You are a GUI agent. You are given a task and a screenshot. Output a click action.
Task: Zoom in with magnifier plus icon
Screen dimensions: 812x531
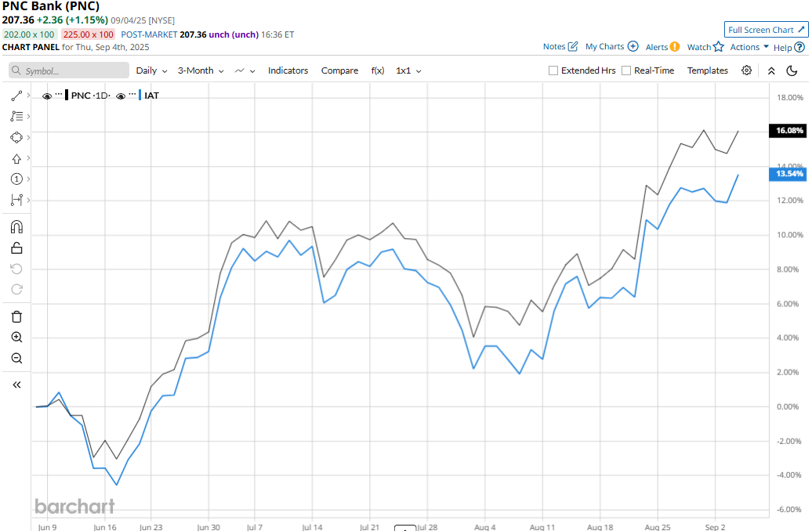pyautogui.click(x=16, y=338)
